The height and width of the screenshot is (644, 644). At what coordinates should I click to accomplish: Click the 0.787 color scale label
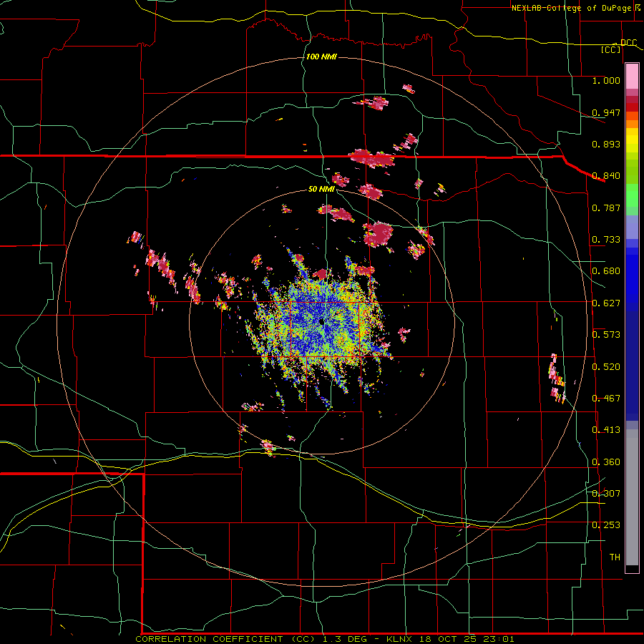[x=606, y=208]
